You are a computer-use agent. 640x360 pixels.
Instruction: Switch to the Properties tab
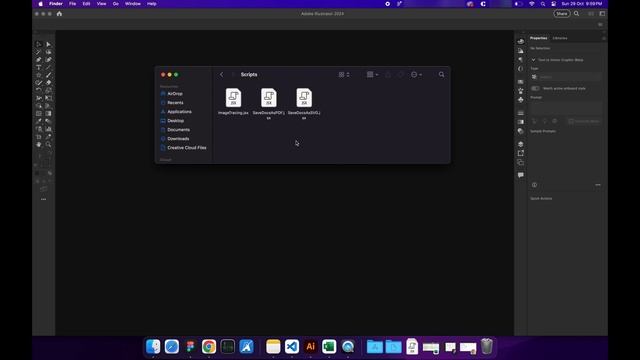coord(538,38)
